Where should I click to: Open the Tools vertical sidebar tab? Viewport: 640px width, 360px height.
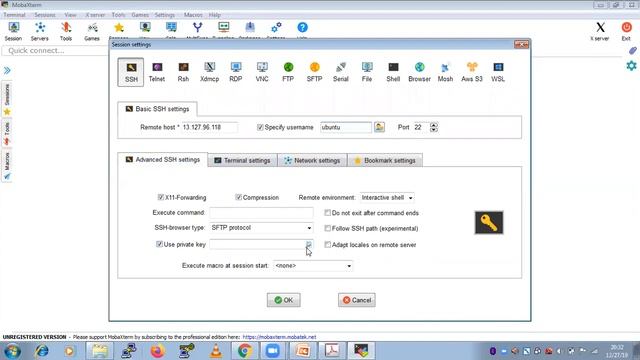(x=7, y=133)
